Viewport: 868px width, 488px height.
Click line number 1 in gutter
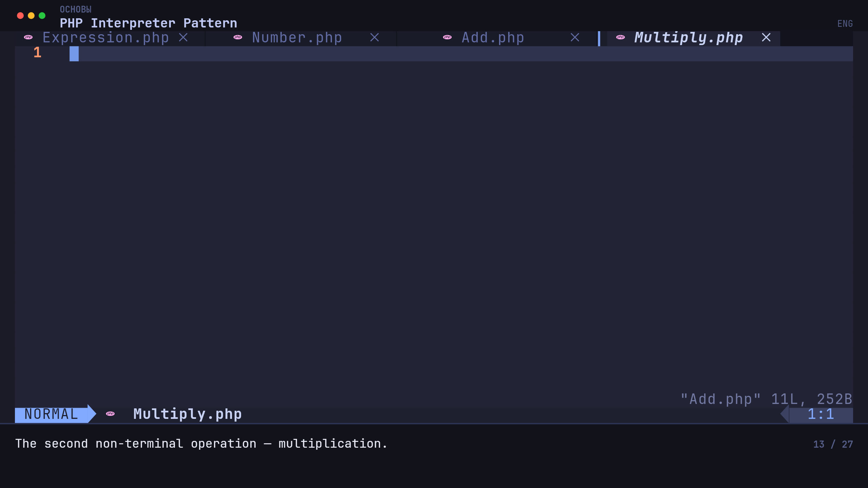37,53
